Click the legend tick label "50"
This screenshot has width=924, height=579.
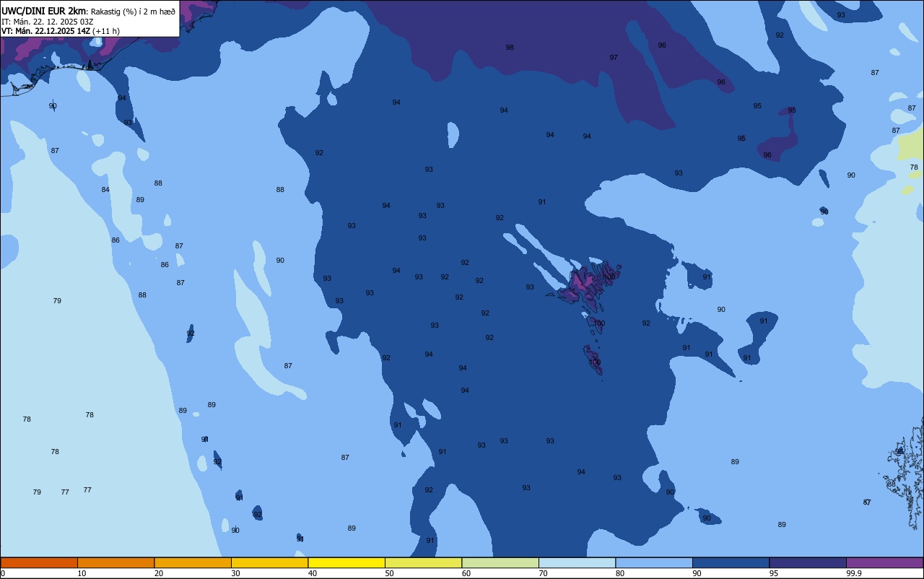click(x=389, y=573)
